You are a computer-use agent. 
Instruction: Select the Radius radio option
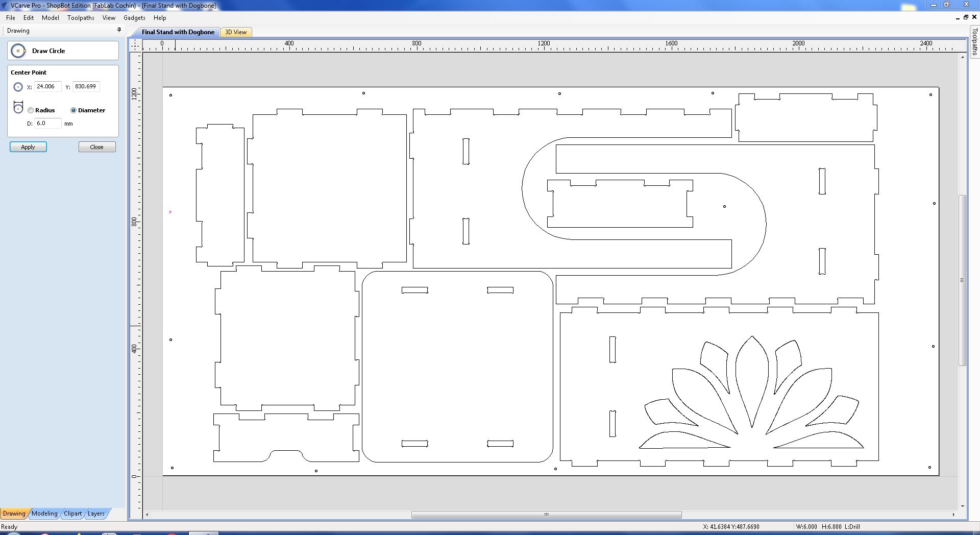tap(31, 110)
